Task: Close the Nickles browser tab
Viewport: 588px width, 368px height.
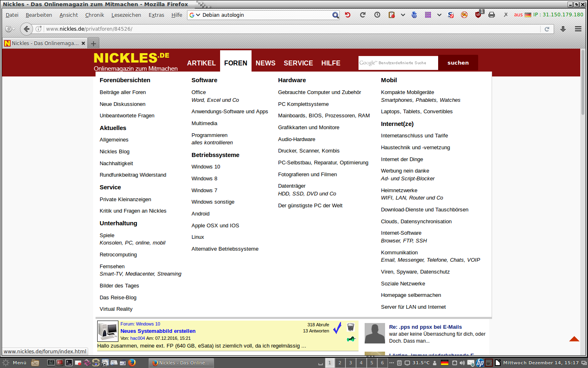Action: (x=83, y=43)
